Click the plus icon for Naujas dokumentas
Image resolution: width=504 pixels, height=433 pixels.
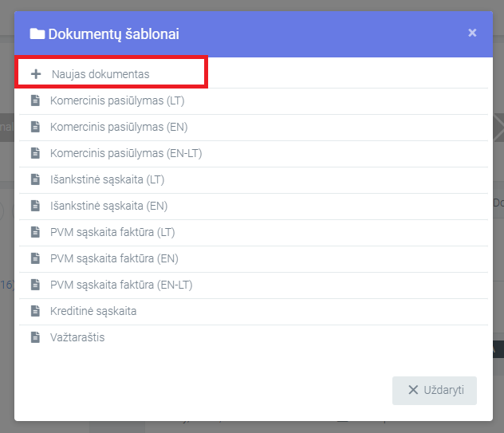(x=36, y=74)
